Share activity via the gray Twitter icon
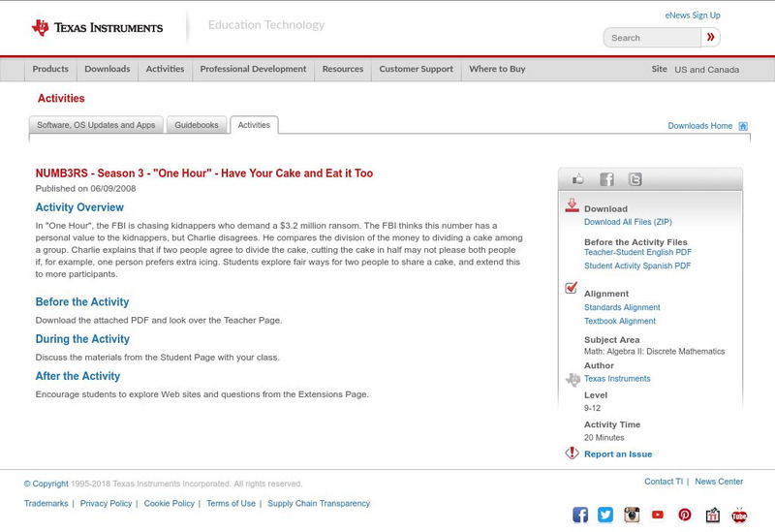This screenshot has width=775, height=532. [635, 179]
